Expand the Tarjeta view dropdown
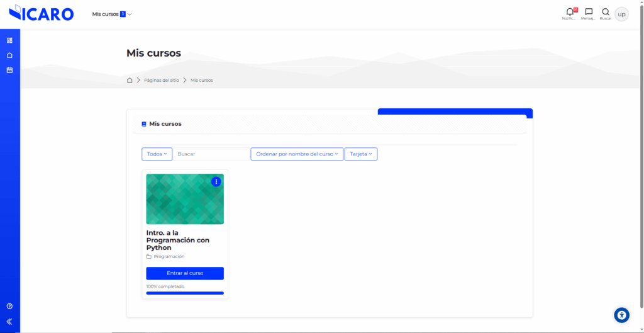 [361, 154]
